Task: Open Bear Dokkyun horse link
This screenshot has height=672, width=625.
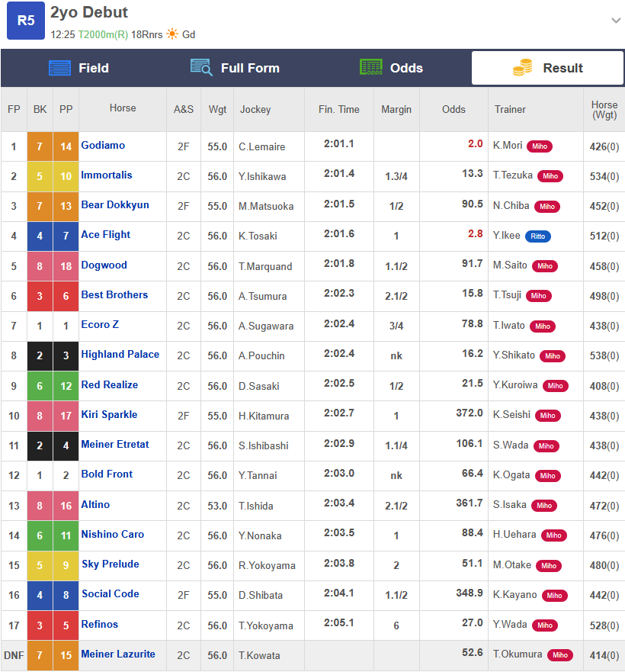Action: [115, 205]
